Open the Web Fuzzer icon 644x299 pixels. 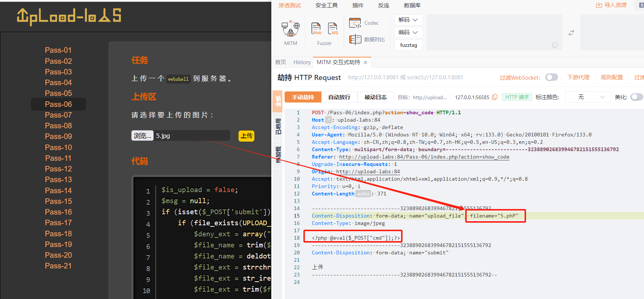[x=316, y=29]
